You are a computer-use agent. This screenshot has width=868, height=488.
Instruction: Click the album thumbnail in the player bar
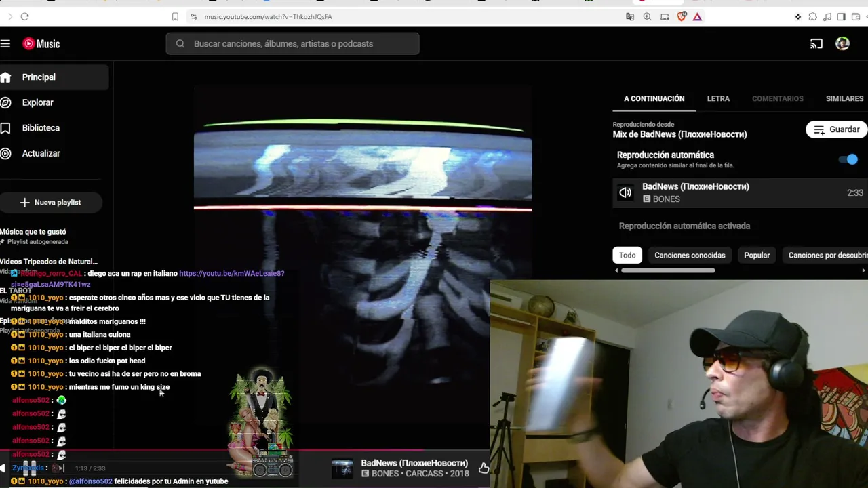[342, 468]
